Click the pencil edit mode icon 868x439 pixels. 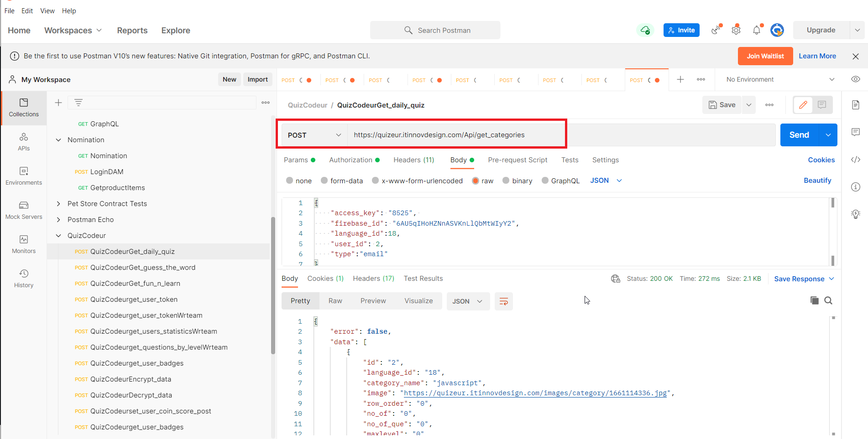click(x=803, y=105)
